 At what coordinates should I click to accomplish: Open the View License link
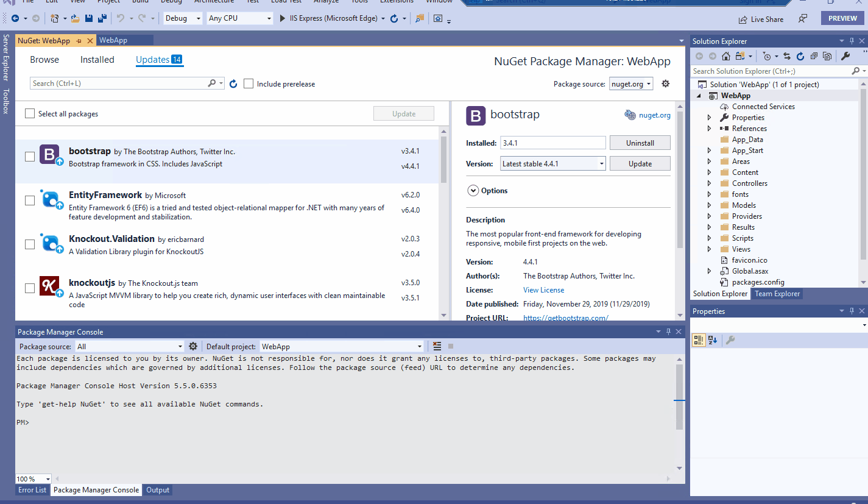pyautogui.click(x=543, y=290)
